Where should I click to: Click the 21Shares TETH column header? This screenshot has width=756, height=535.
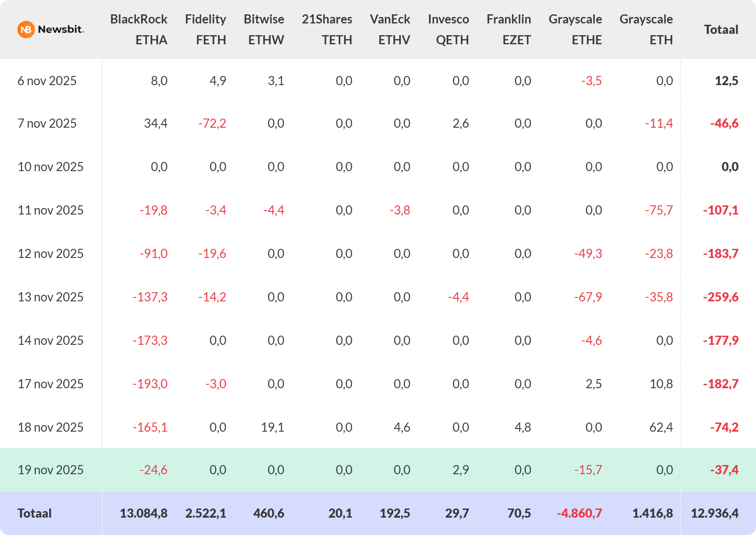327,30
